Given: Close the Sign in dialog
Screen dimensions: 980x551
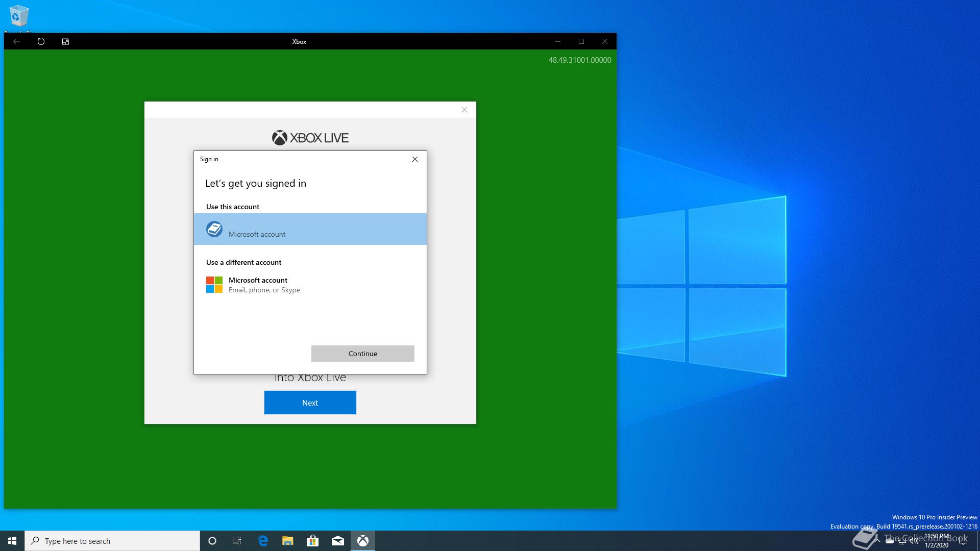Looking at the screenshot, I should click(415, 159).
